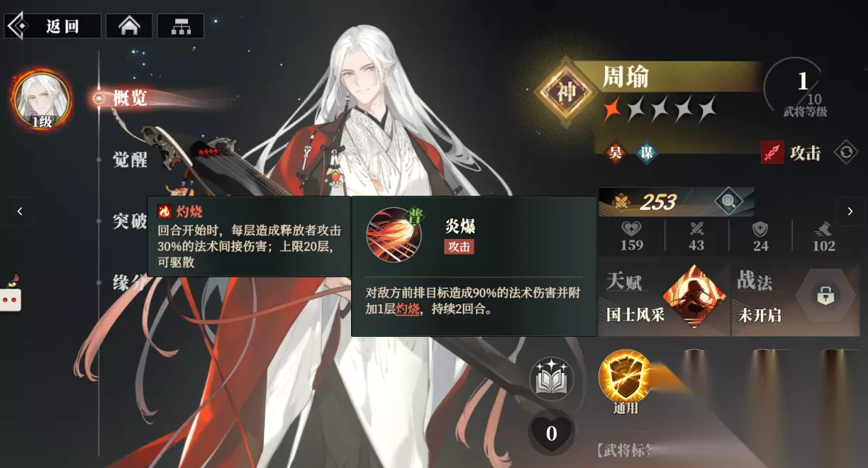
Task: Click the 炎爆 skill icon
Action: (394, 235)
